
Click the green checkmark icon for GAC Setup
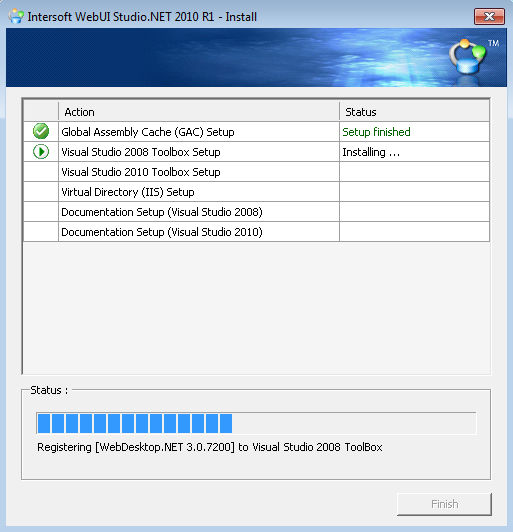pos(41,131)
